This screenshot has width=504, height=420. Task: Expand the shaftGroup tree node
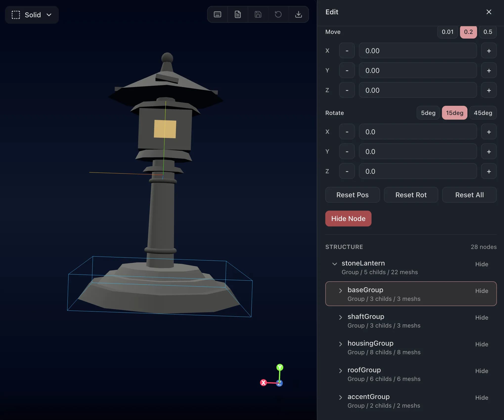340,317
